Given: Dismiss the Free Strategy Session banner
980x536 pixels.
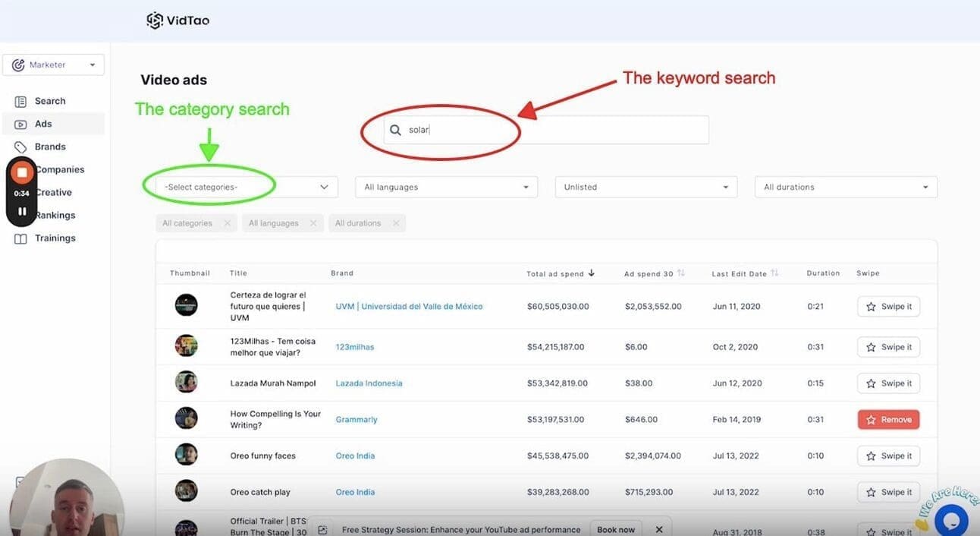Looking at the screenshot, I should coord(659,529).
